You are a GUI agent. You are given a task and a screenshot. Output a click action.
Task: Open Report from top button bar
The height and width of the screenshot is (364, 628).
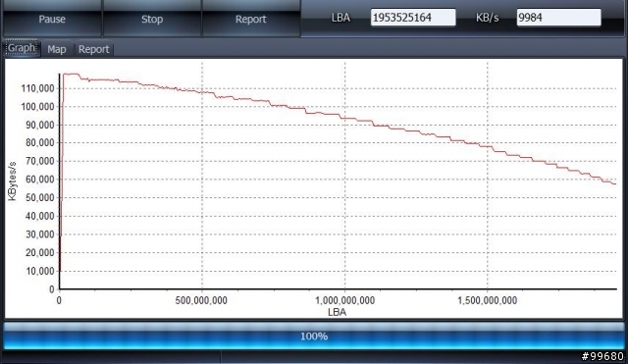point(251,19)
